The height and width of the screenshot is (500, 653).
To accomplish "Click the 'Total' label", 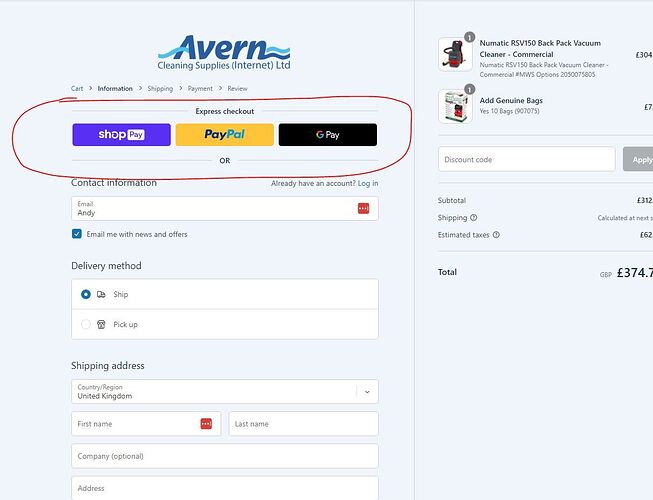I will tap(447, 272).
